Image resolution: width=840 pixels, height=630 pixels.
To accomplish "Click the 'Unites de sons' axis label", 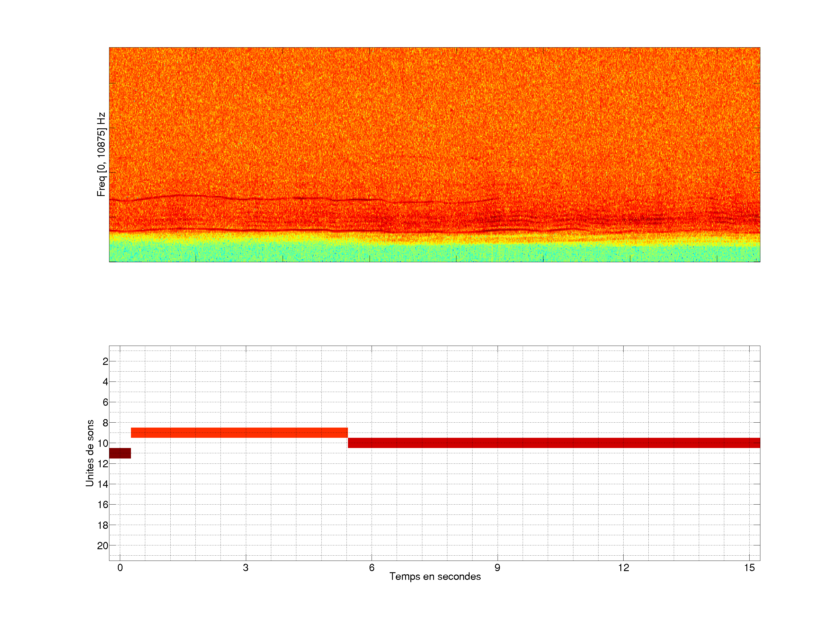I will point(90,453).
